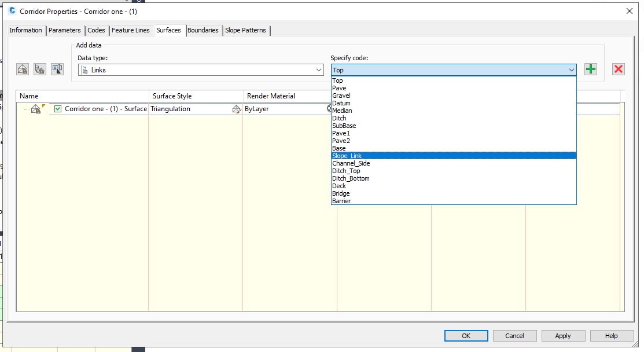The width and height of the screenshot is (644, 352).
Task: Click the Rename surface icon on the toolbar
Action: point(57,69)
